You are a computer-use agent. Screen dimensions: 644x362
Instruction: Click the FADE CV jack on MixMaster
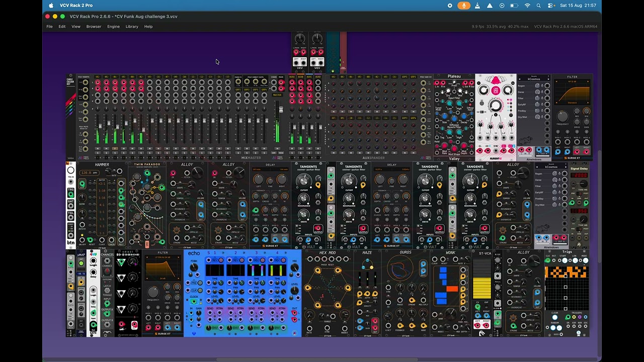[238, 82]
